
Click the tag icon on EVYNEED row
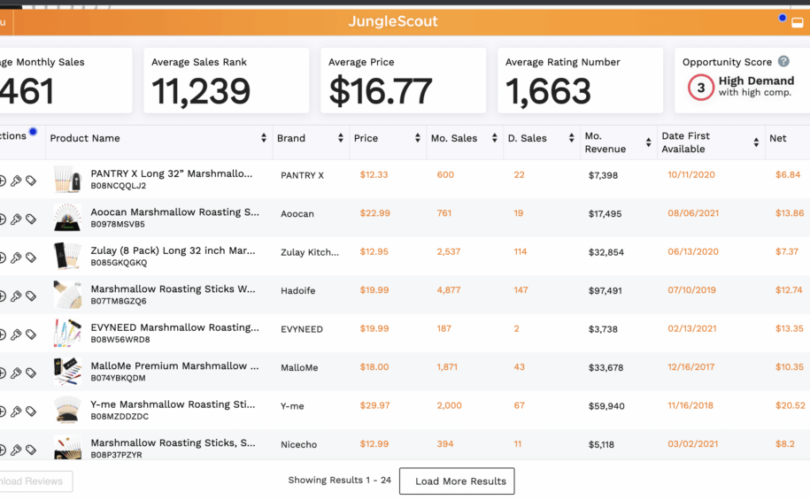click(31, 334)
